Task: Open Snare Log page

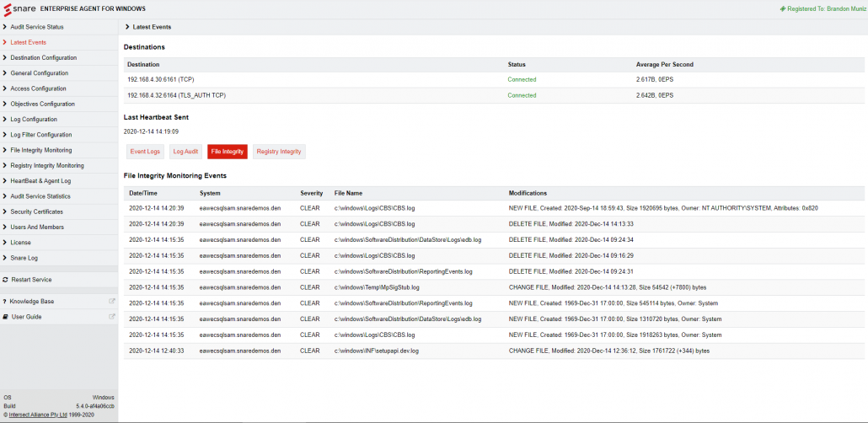Action: click(24, 258)
